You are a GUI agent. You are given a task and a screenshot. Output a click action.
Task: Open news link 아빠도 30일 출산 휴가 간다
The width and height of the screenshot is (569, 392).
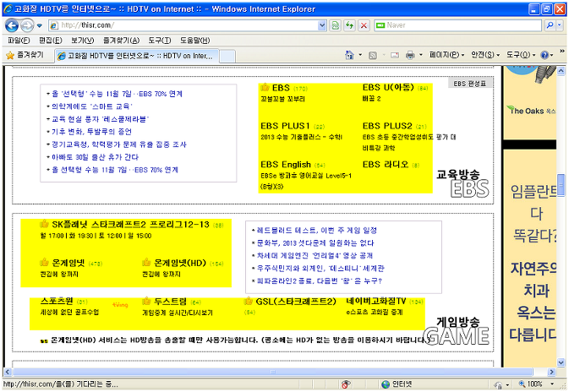[95, 157]
